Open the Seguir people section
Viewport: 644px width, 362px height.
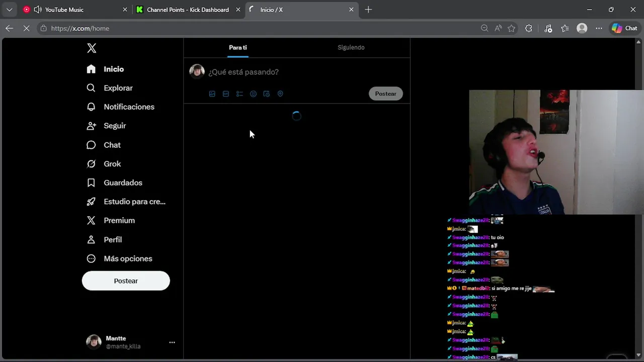click(x=106, y=126)
